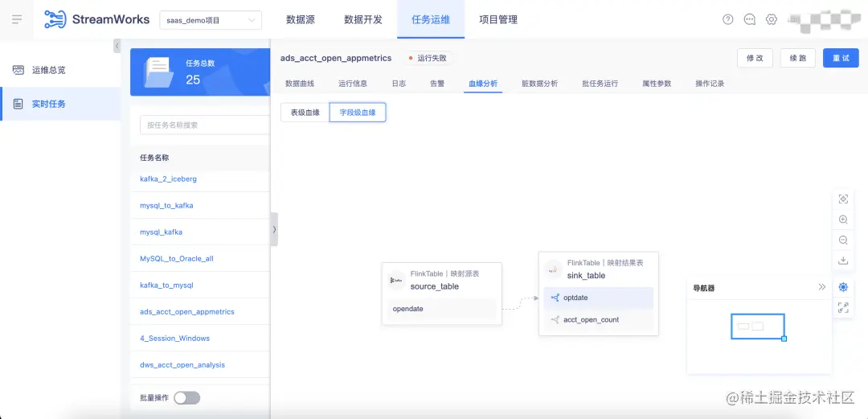
Task: Open the settings gear icon
Action: (771, 19)
